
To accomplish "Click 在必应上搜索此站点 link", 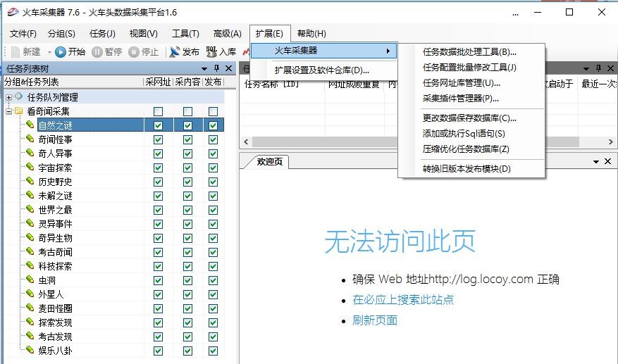I will pos(403,299).
